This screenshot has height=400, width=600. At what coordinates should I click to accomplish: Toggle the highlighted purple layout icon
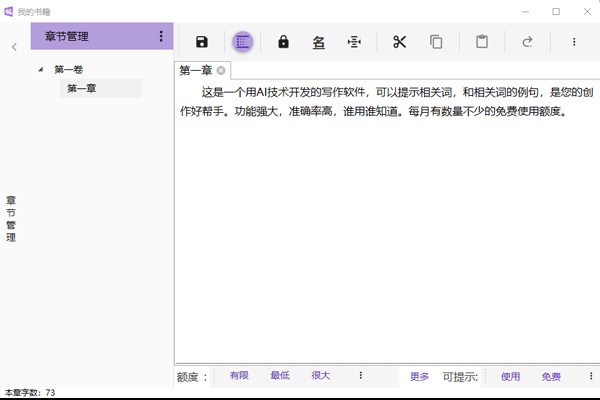242,42
